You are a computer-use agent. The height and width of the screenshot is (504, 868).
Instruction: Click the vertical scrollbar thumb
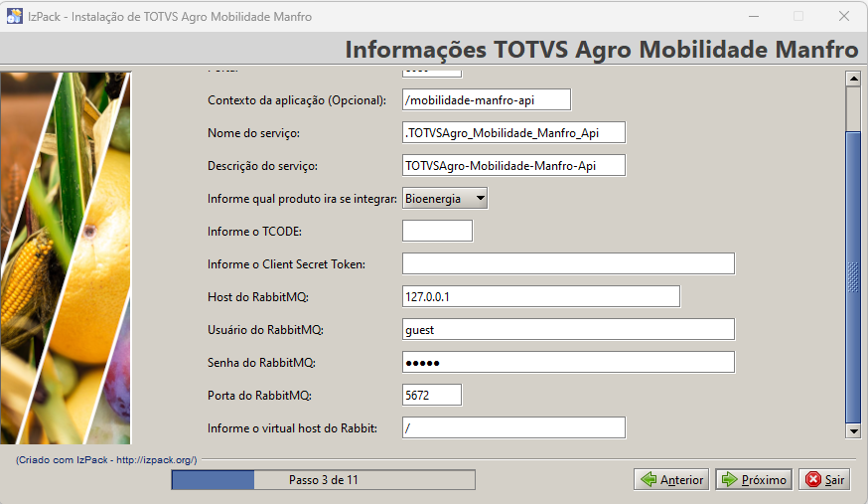[x=853, y=277]
